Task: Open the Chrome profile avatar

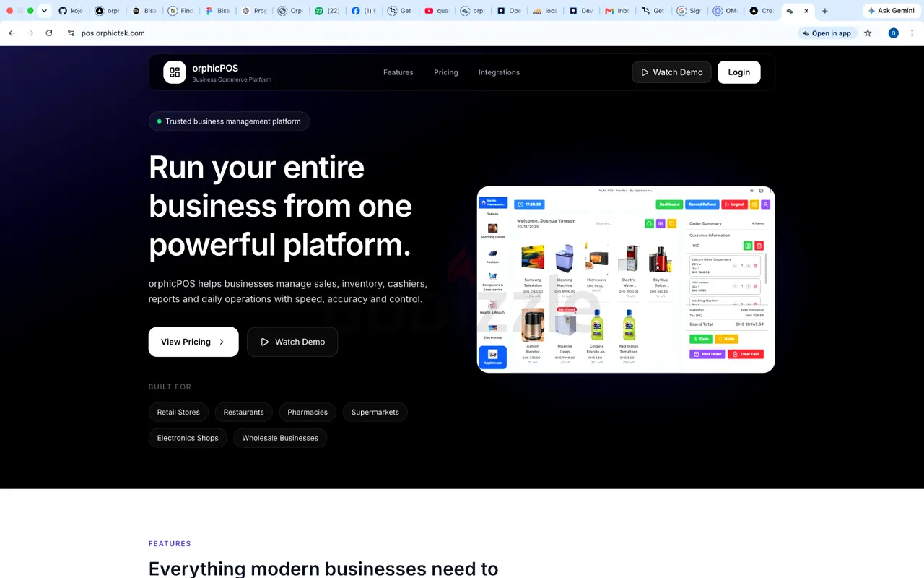Action: pyautogui.click(x=893, y=33)
